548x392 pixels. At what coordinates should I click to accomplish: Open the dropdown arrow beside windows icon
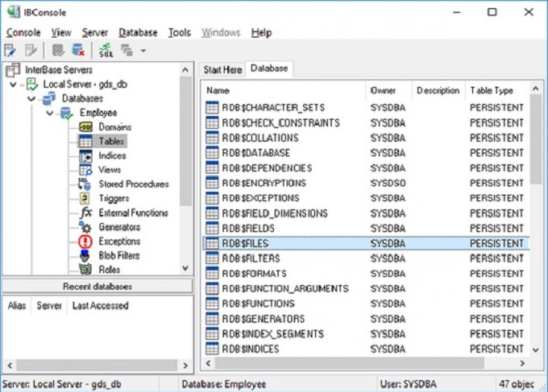[143, 51]
